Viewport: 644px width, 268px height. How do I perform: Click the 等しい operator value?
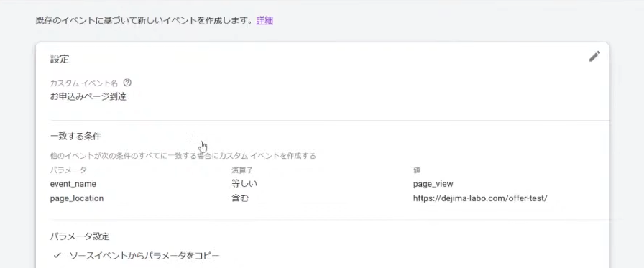coord(244,184)
